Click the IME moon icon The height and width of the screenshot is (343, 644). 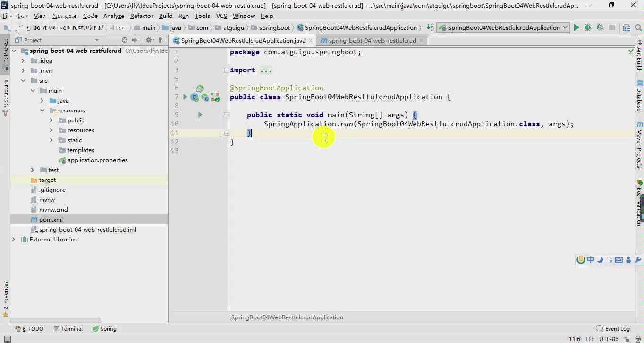tap(600, 260)
